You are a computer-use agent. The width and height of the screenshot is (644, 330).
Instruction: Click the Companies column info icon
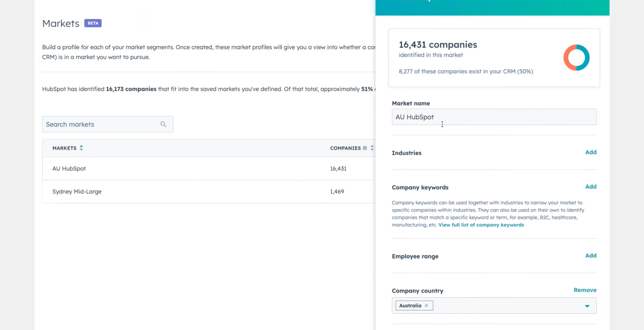click(365, 148)
